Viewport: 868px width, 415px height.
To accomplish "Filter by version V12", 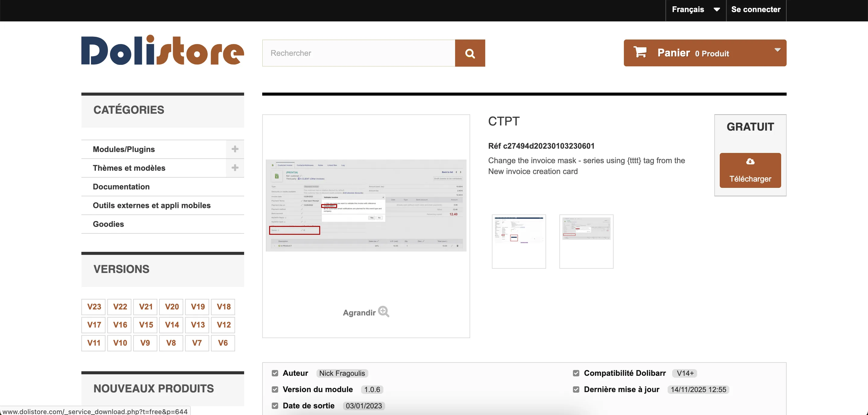I will point(223,325).
